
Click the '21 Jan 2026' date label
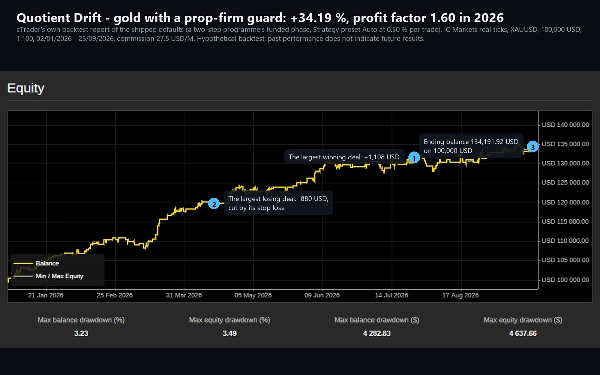pyautogui.click(x=46, y=295)
